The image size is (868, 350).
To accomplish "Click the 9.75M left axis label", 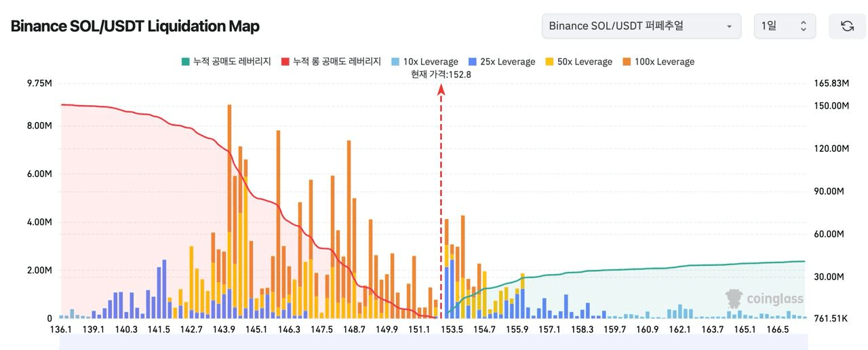I will point(39,83).
